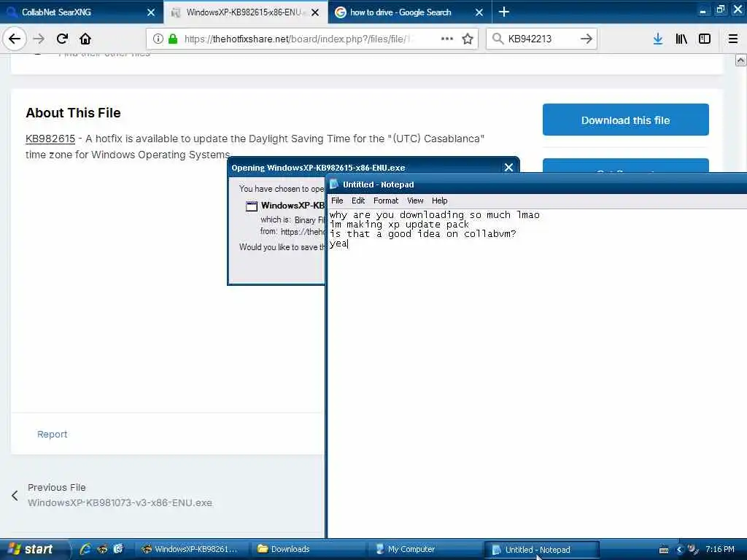Image resolution: width=747 pixels, height=560 pixels.
Task: Open Notepad File menu
Action: tap(337, 201)
